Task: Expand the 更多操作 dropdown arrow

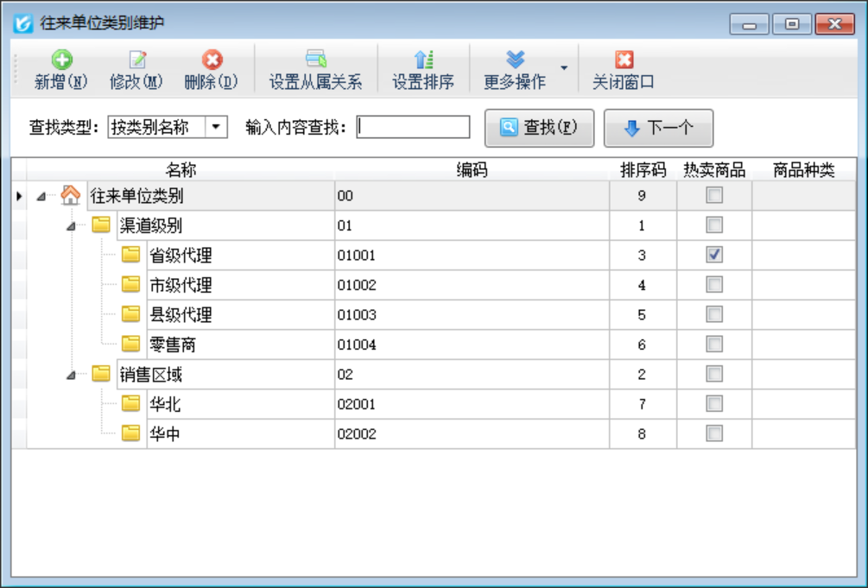Action: pyautogui.click(x=564, y=68)
